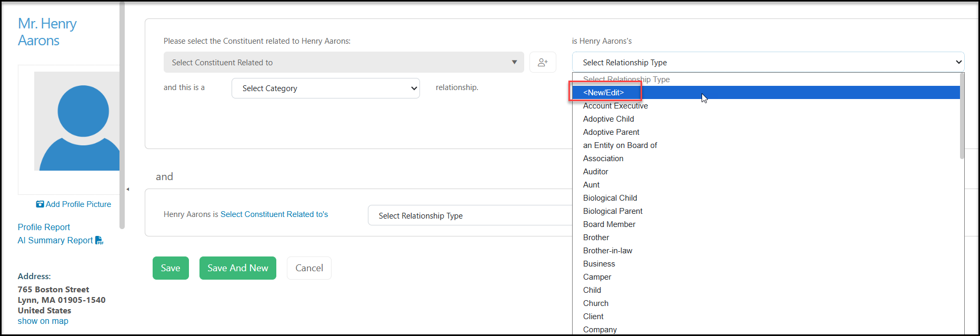Click the 'Select Constituent Related to's' link
Screen dimensions: 980x336
[x=274, y=214]
